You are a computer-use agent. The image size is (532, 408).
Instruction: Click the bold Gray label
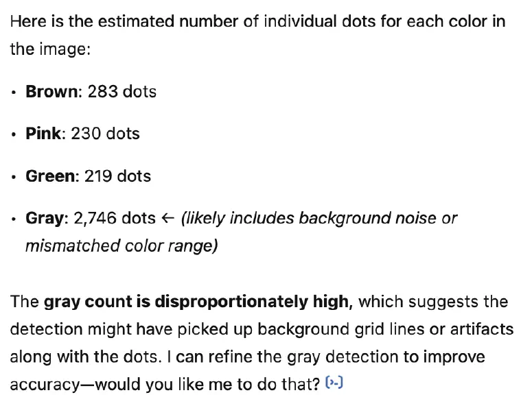(x=45, y=218)
